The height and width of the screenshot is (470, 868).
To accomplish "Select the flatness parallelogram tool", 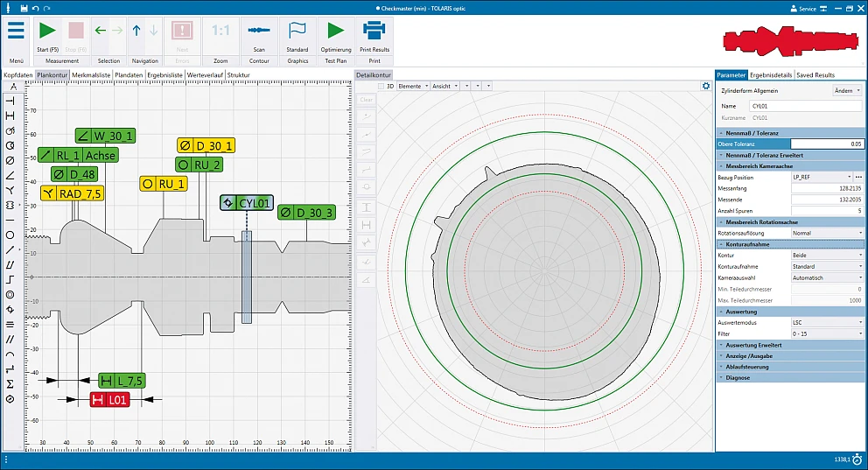I will [10, 264].
